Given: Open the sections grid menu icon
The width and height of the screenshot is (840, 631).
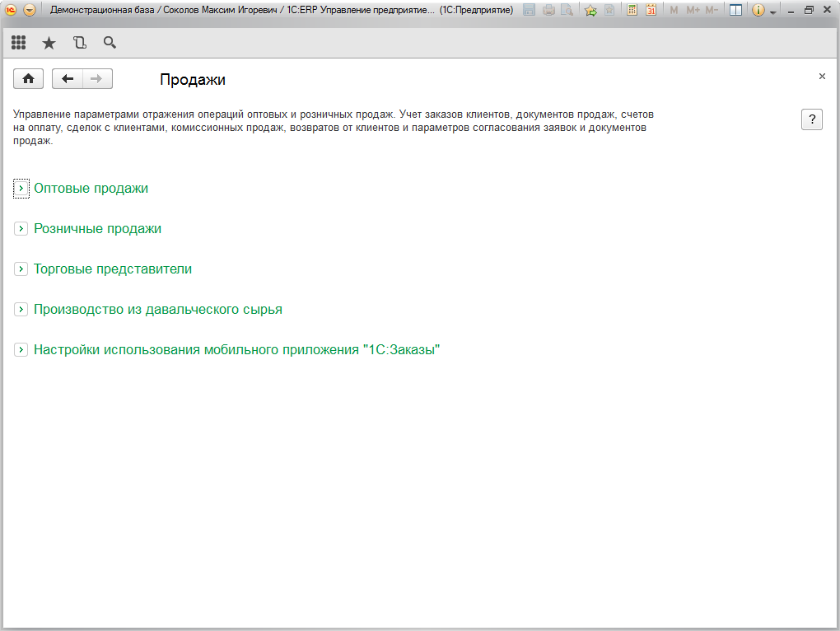Looking at the screenshot, I should (19, 43).
